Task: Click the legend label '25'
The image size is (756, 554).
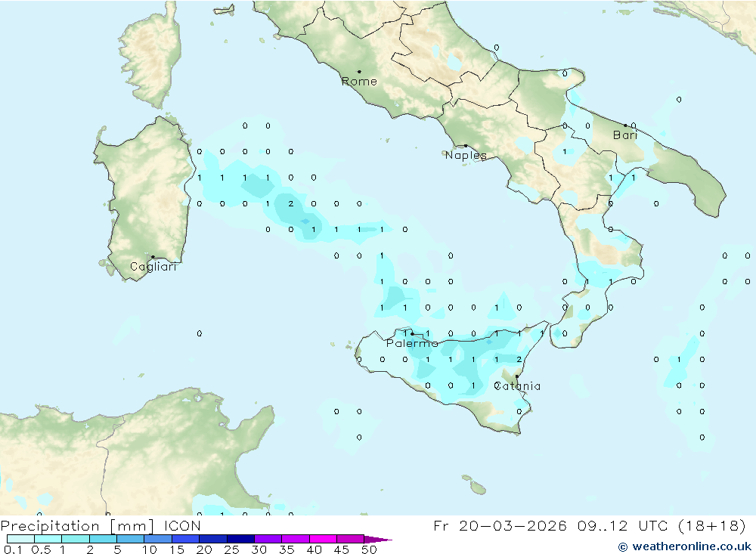Action: pyautogui.click(x=232, y=549)
